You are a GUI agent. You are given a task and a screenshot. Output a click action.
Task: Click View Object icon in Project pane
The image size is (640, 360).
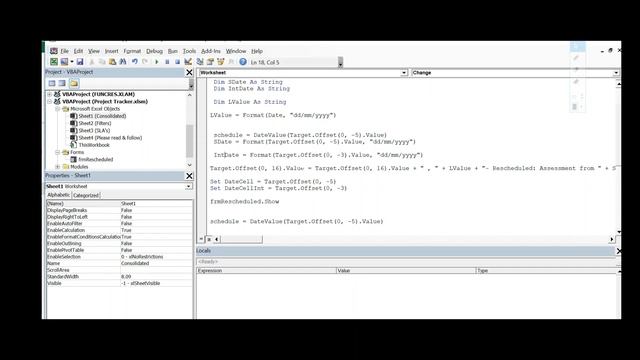[62, 83]
